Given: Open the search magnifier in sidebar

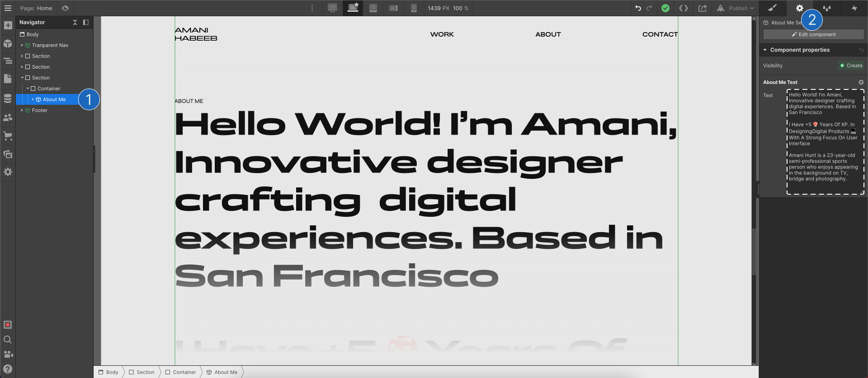Looking at the screenshot, I should (x=8, y=340).
